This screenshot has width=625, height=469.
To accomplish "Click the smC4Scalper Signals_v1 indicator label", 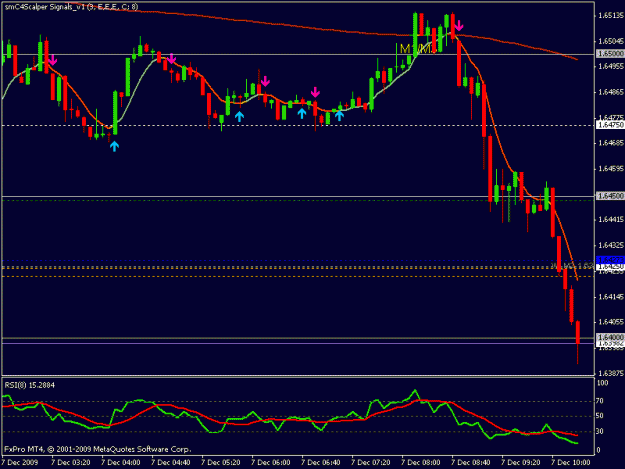I will (71, 7).
